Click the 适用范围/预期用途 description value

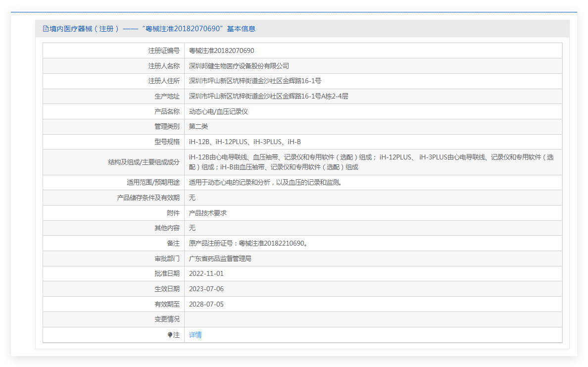[x=266, y=183]
